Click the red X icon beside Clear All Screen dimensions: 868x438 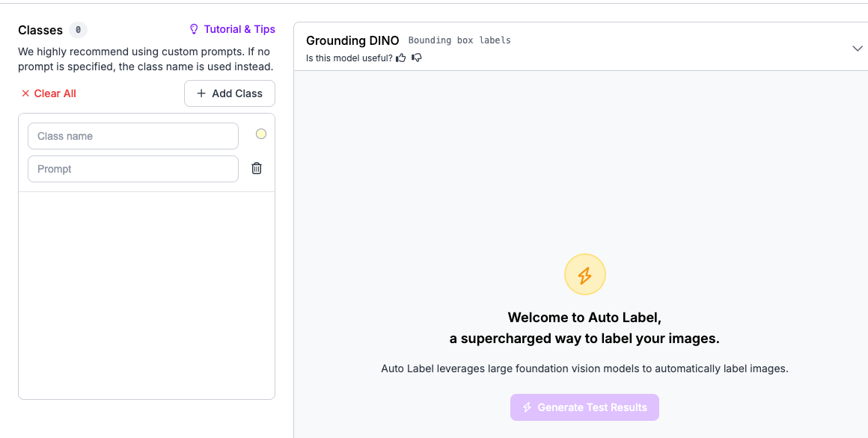(25, 93)
